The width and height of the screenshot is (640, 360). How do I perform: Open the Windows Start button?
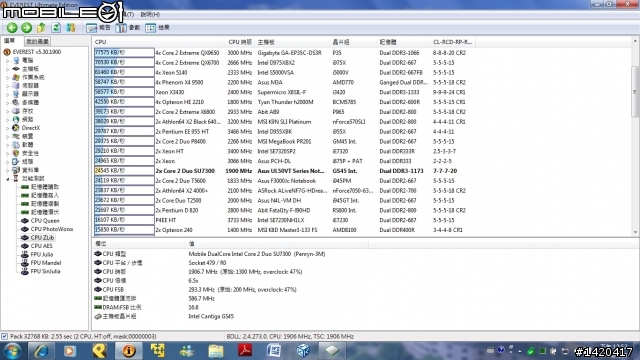pos(12,351)
